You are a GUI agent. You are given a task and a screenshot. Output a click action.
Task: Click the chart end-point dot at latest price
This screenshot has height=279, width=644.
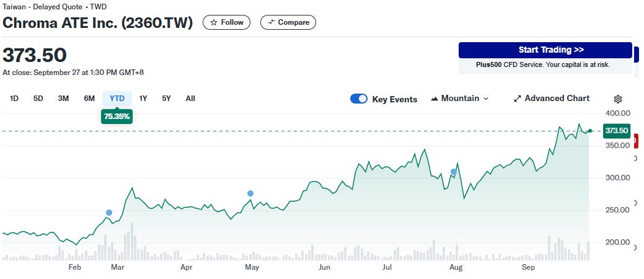pyautogui.click(x=590, y=131)
